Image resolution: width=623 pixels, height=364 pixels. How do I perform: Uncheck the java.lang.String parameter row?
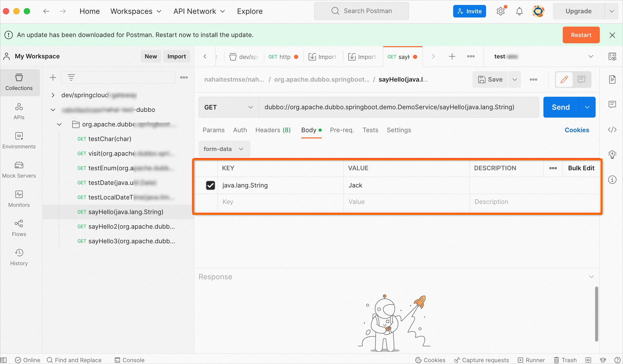(x=210, y=185)
